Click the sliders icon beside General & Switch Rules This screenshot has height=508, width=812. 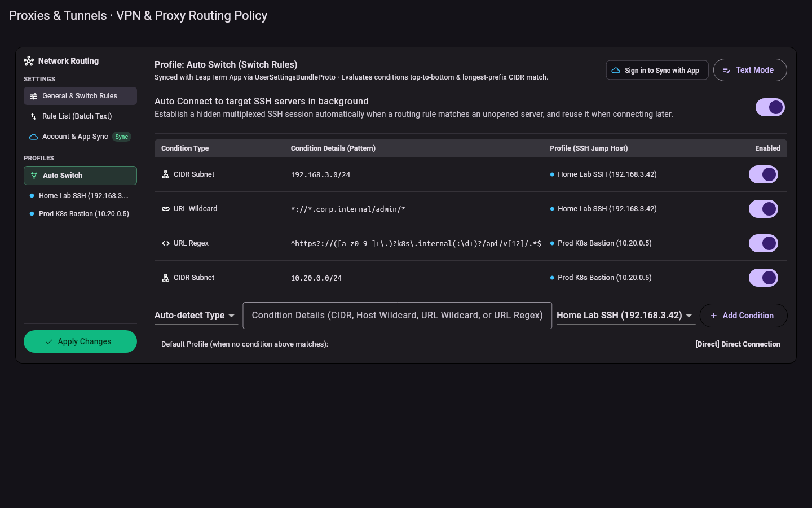[x=34, y=96]
